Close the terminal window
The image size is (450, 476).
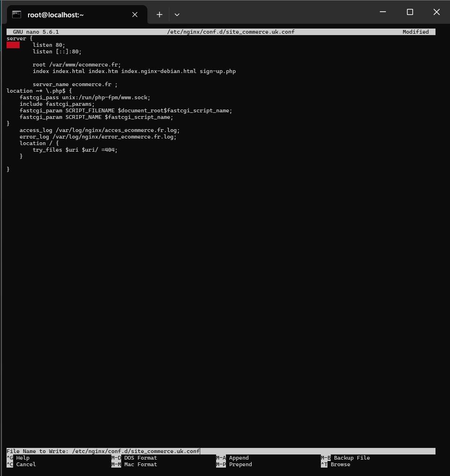pos(436,12)
